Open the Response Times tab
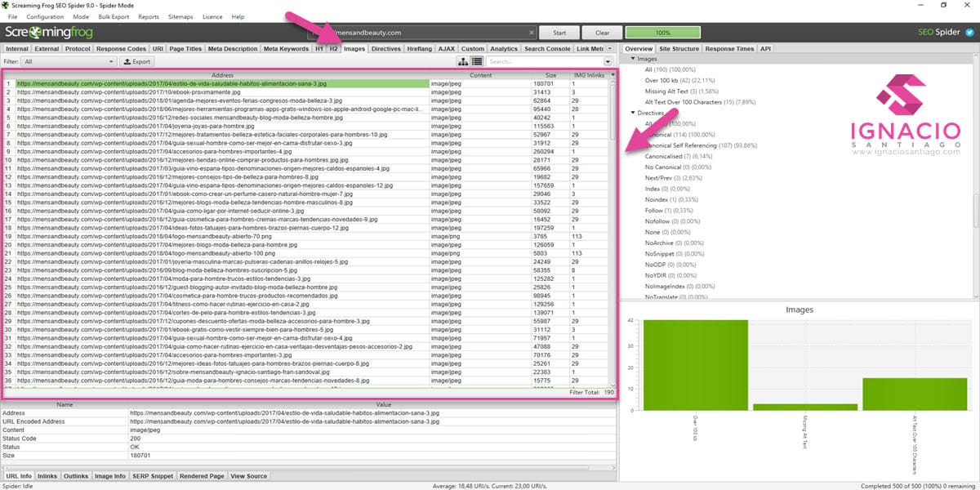 729,49
